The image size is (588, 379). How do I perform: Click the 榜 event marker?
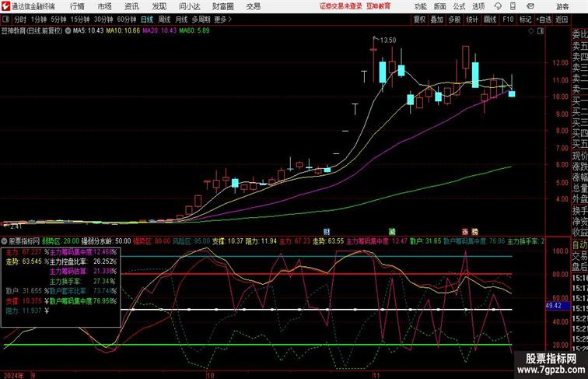coord(474,232)
